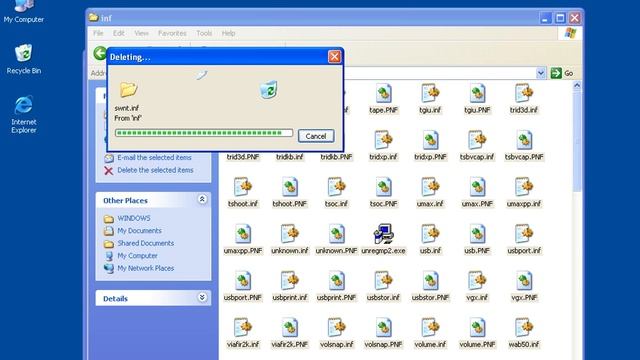Click the Go button
The image size is (640, 360).
[x=562, y=73]
